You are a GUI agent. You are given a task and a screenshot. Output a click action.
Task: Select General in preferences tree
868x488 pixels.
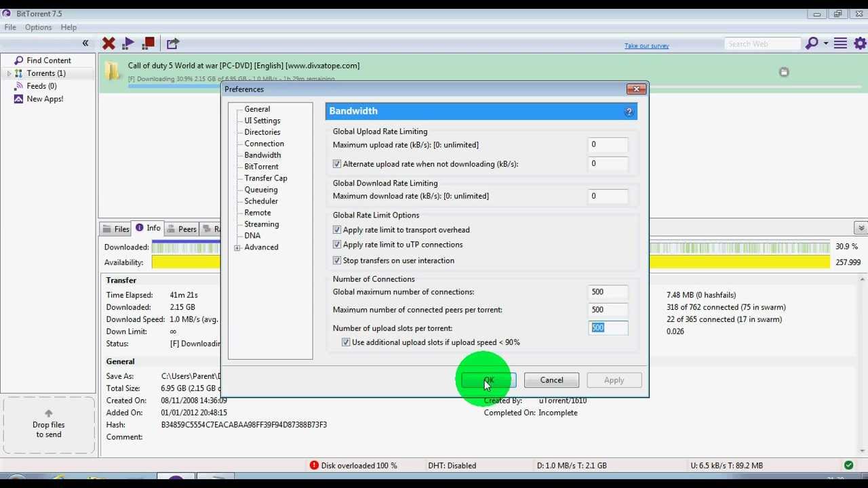click(x=257, y=109)
